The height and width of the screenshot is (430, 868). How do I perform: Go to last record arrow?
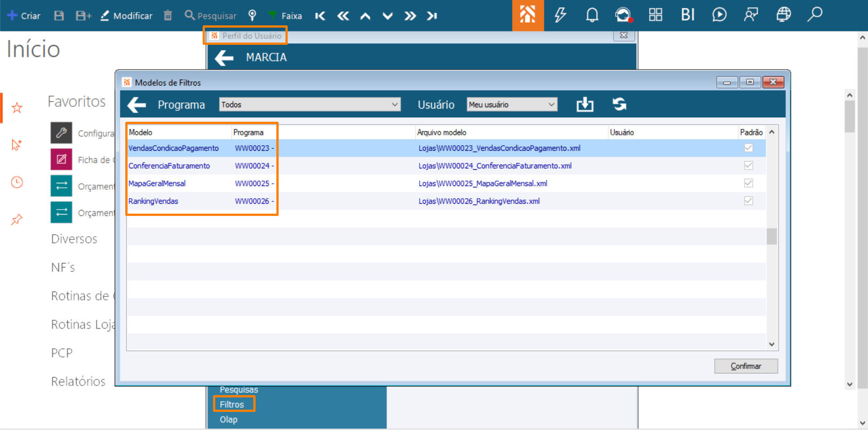pos(432,16)
